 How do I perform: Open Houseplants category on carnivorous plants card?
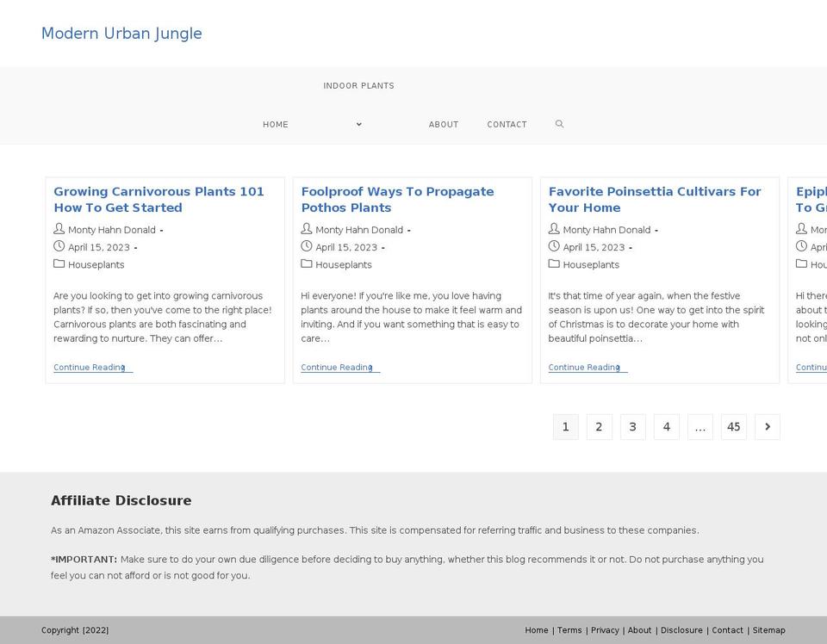pyautogui.click(x=96, y=264)
